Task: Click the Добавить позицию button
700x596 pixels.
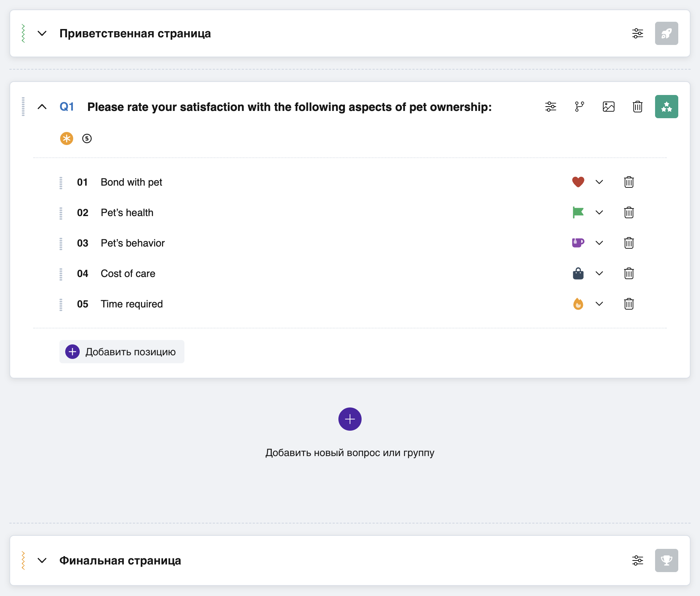Action: 122,352
